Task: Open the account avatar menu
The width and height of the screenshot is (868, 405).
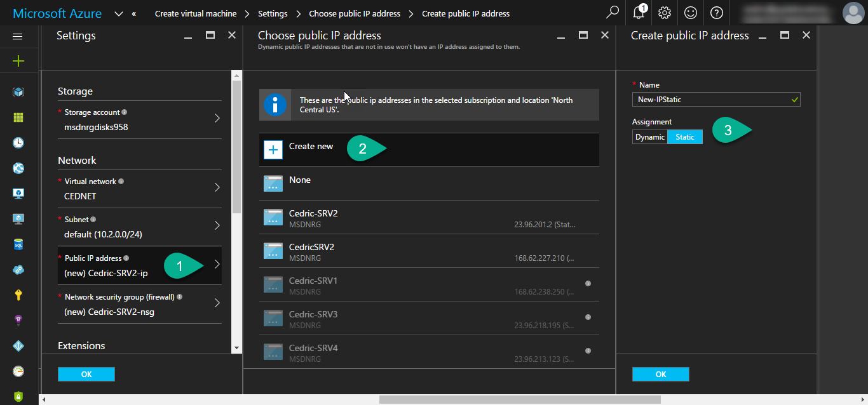Action: (853, 13)
